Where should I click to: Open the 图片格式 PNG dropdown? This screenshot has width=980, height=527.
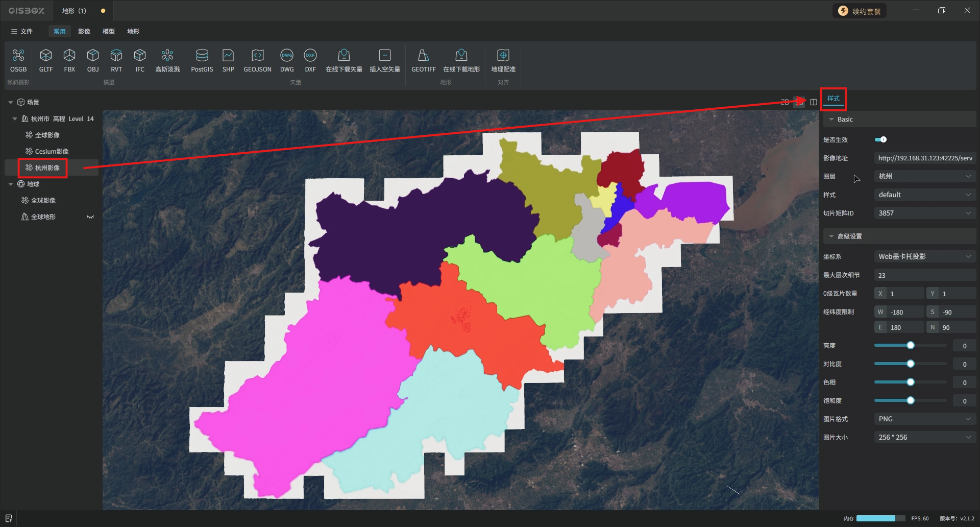[x=924, y=419]
